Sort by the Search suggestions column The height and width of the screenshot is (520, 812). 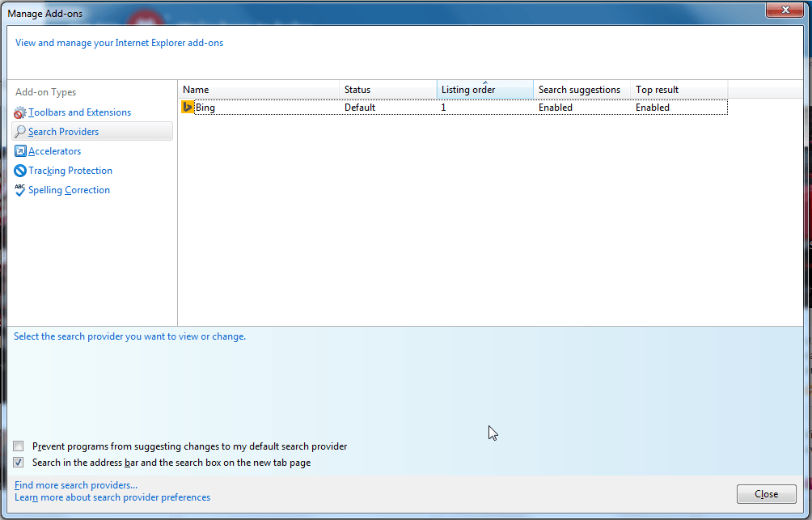point(582,90)
